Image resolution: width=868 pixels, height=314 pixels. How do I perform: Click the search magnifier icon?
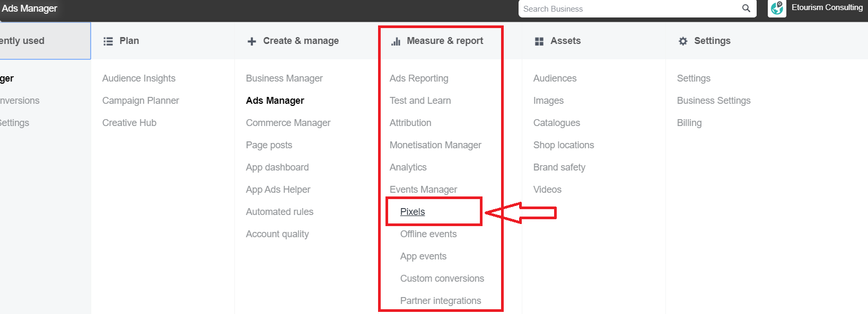pos(746,8)
